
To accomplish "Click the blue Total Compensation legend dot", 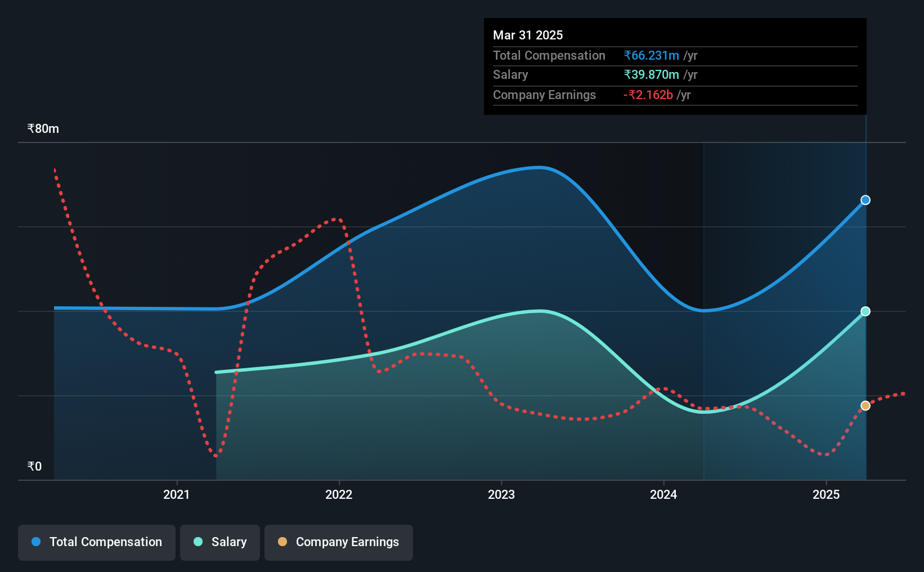I will pos(36,542).
